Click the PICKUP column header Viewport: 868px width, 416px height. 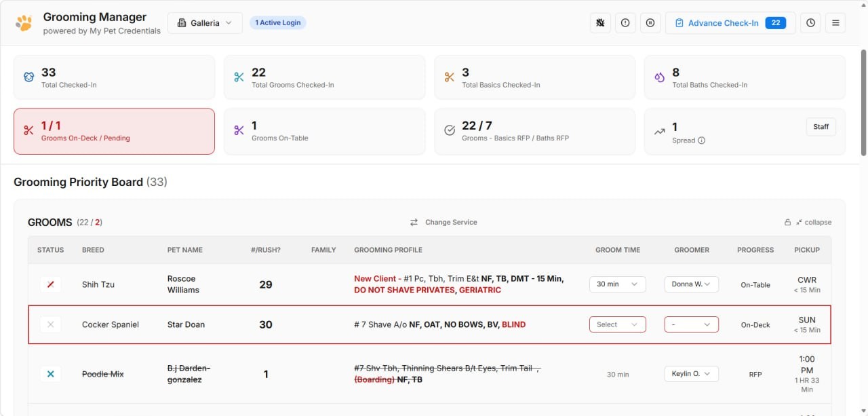(x=807, y=250)
